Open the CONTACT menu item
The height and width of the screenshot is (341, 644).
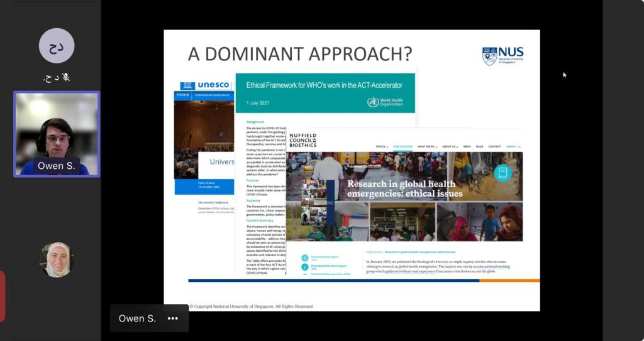pos(495,146)
